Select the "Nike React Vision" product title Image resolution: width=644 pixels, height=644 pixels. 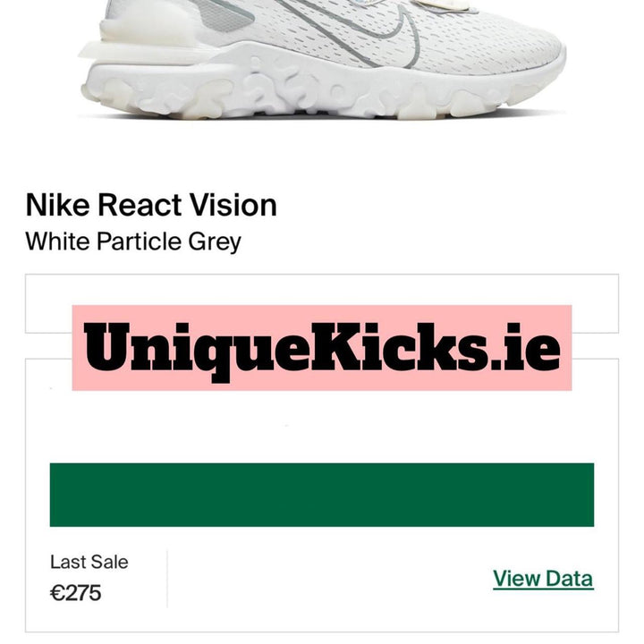coord(151,205)
